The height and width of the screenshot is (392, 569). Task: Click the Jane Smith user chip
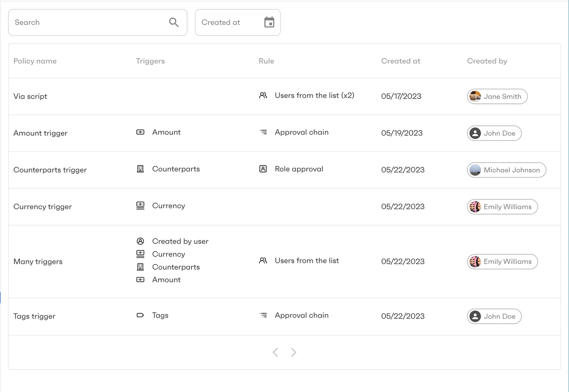[497, 96]
